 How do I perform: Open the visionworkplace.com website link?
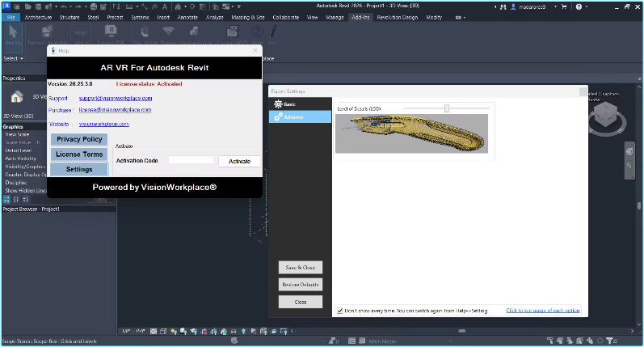[104, 124]
